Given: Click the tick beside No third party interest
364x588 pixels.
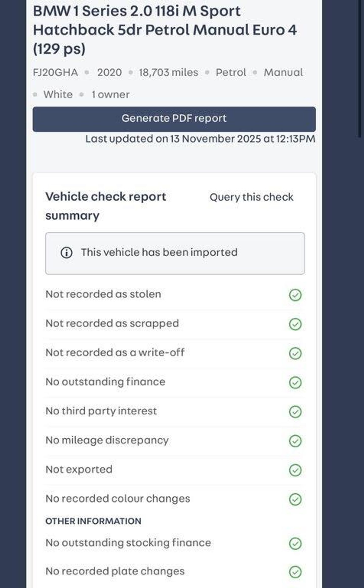Looking at the screenshot, I should pyautogui.click(x=295, y=412).
